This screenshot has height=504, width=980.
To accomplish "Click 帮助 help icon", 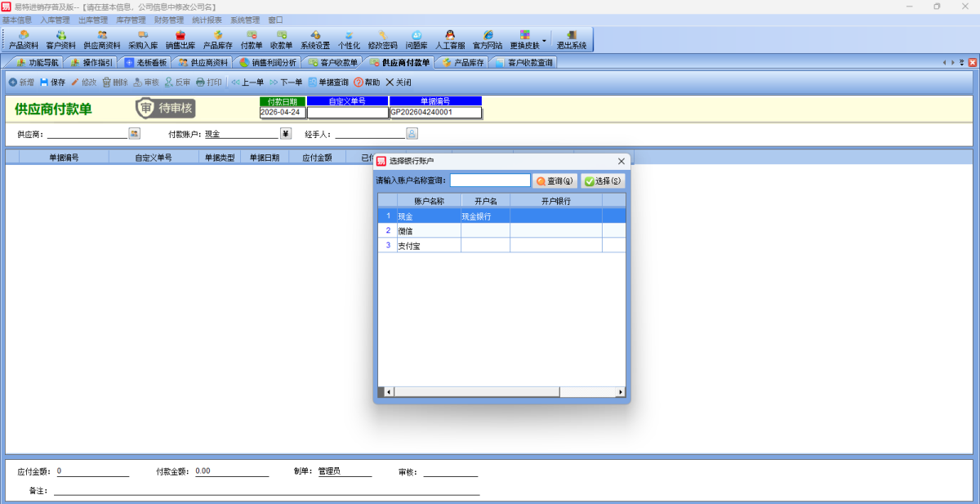I will coord(367,83).
